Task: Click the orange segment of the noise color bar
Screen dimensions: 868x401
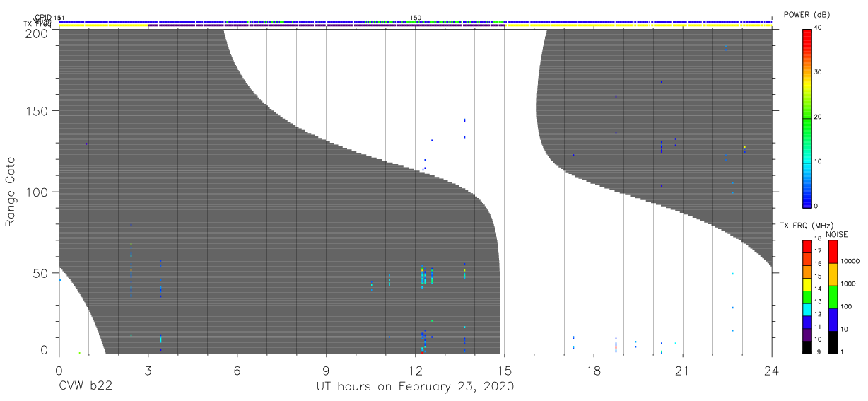Action: point(833,274)
